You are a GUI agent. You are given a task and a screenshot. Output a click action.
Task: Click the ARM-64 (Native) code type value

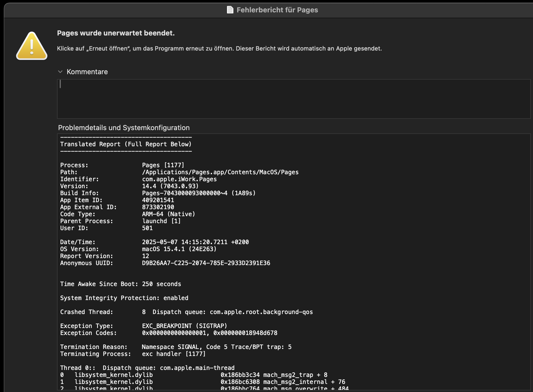(x=168, y=214)
